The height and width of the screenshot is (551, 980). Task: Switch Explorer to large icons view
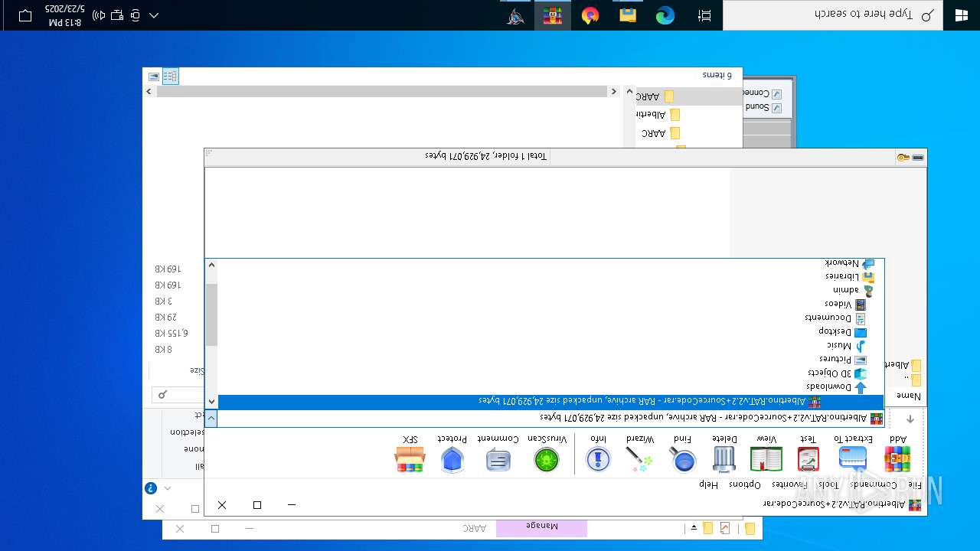coord(154,76)
